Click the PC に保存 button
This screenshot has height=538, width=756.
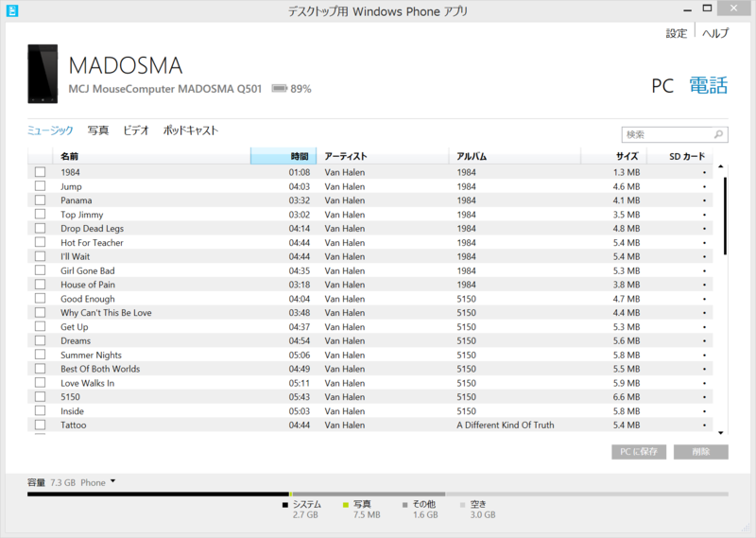[639, 452]
